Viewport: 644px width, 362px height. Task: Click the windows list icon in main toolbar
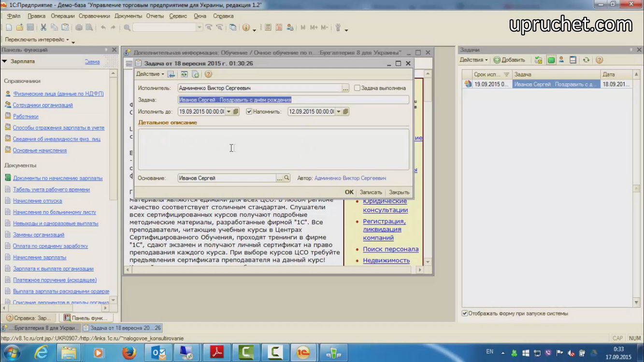(x=233, y=28)
